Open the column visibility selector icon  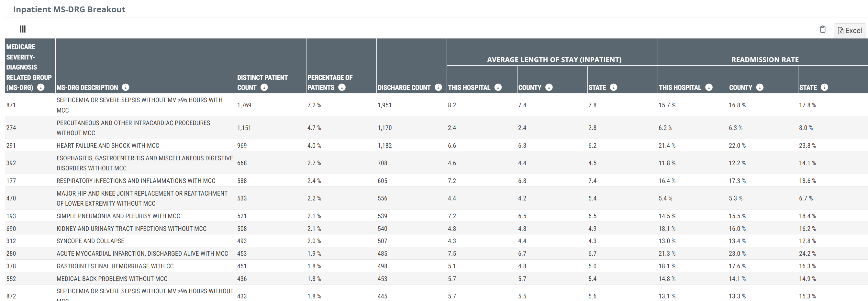pyautogui.click(x=23, y=29)
